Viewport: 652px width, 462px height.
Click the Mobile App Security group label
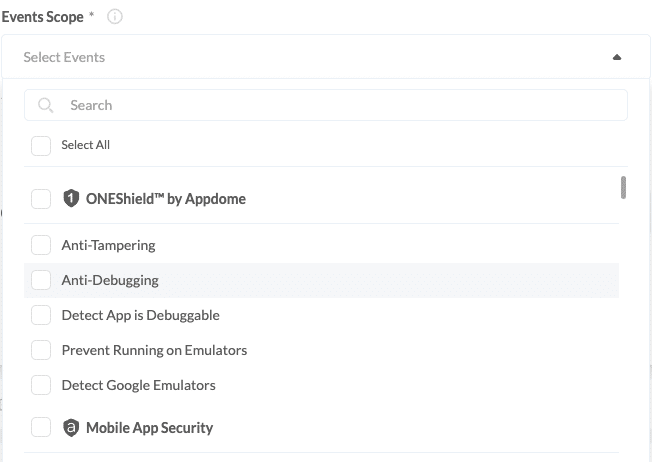pos(149,428)
